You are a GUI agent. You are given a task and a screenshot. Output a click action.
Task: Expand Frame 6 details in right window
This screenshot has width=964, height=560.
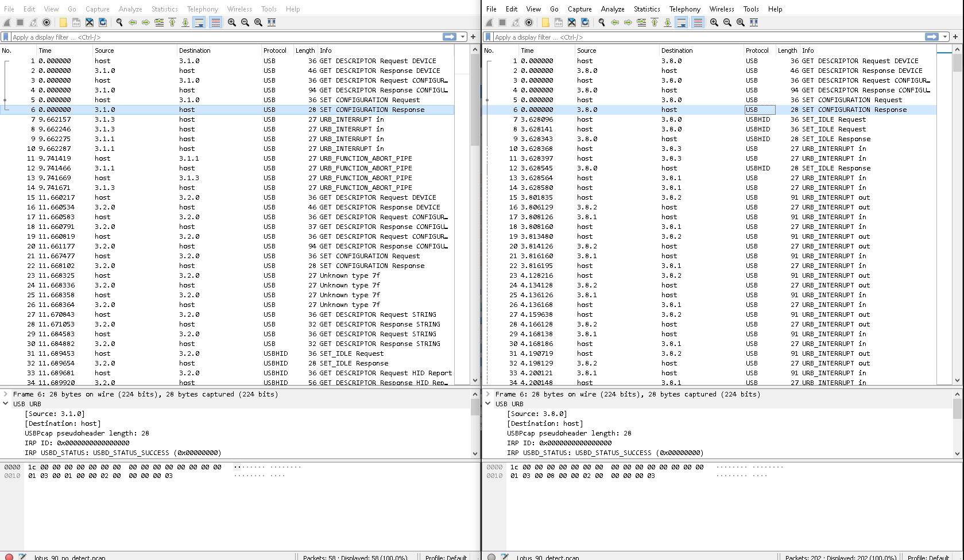(488, 394)
